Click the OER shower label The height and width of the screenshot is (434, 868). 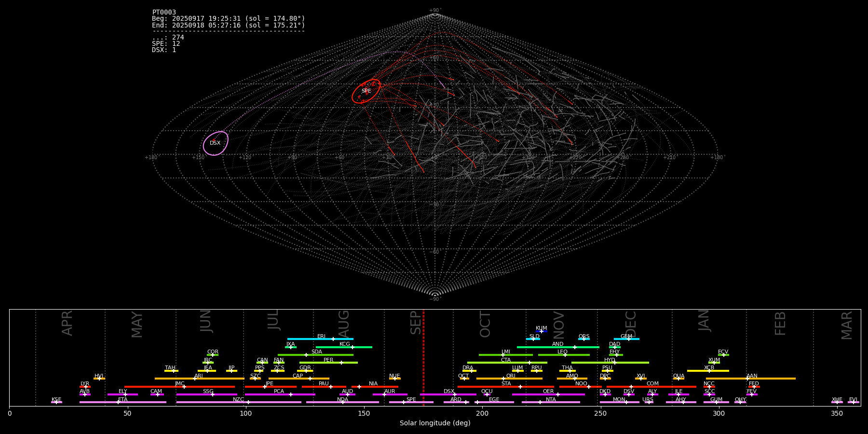pos(548,392)
